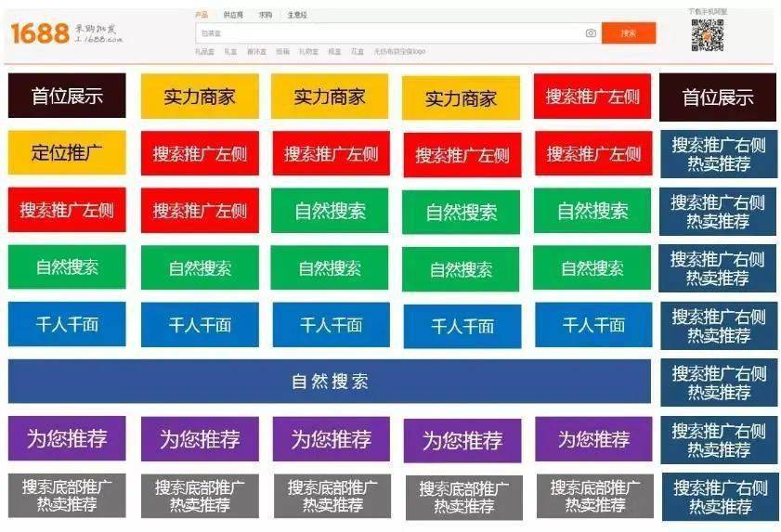Viewport: 781px width, 532px height.
Task: Open the suggested keyword ending in logo
Action: pyautogui.click(x=399, y=51)
